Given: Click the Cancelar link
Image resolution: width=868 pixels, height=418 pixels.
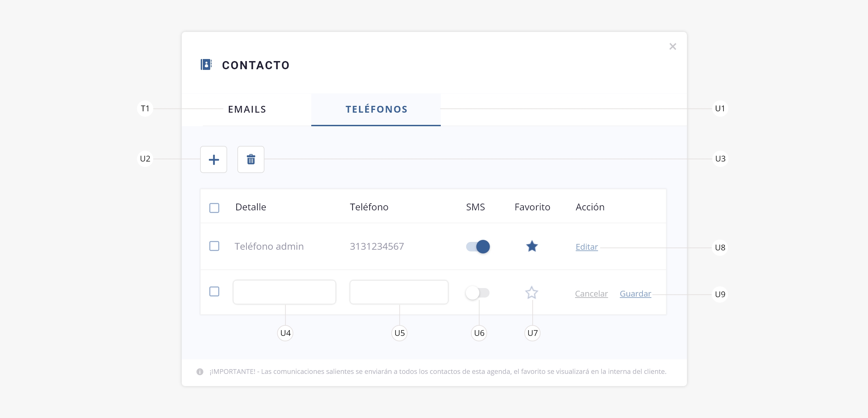Looking at the screenshot, I should click(591, 294).
